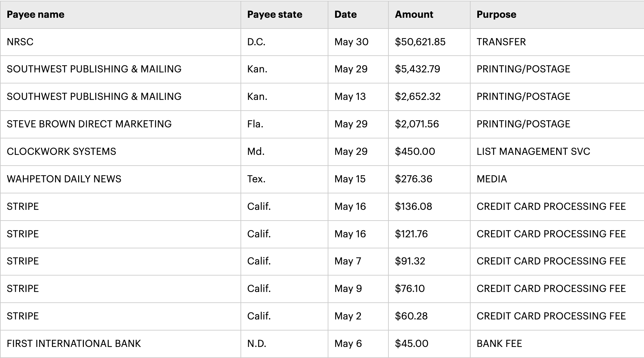Click the $450.00 amount cell
The width and height of the screenshot is (644, 358).
pyautogui.click(x=415, y=152)
